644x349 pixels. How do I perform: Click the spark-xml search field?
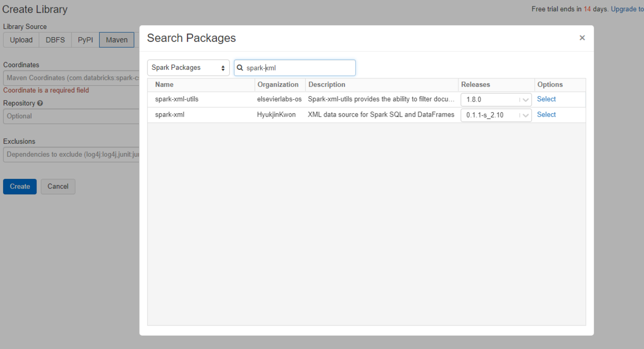pos(295,68)
